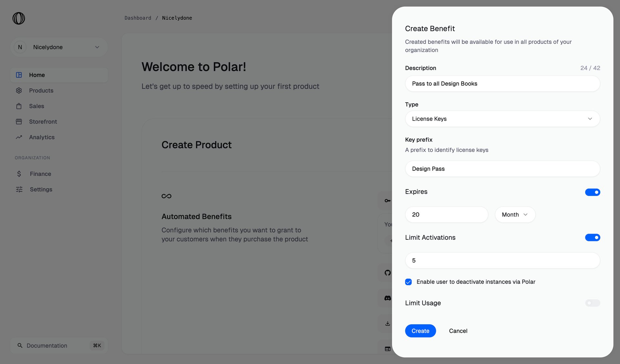The width and height of the screenshot is (620, 364).
Task: Open Analytics via the trend icon
Action: point(19,137)
